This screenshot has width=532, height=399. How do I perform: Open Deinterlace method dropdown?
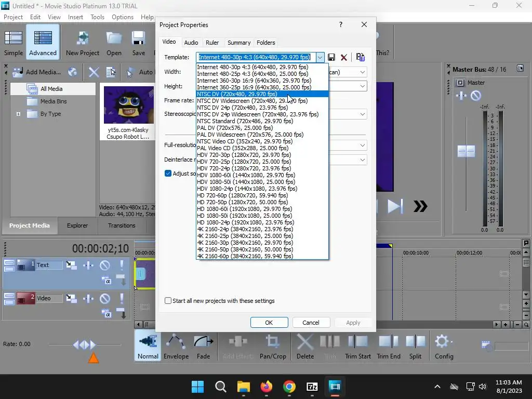362,160
